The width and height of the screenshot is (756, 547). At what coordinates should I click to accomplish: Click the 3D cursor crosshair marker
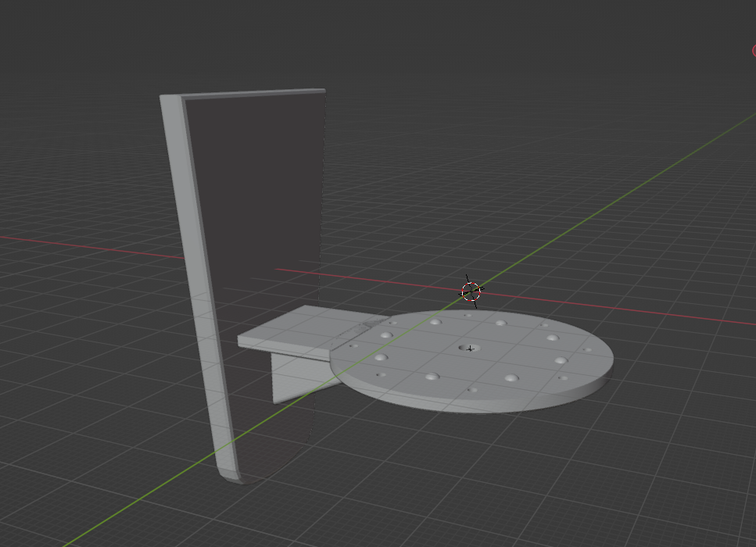click(x=470, y=291)
